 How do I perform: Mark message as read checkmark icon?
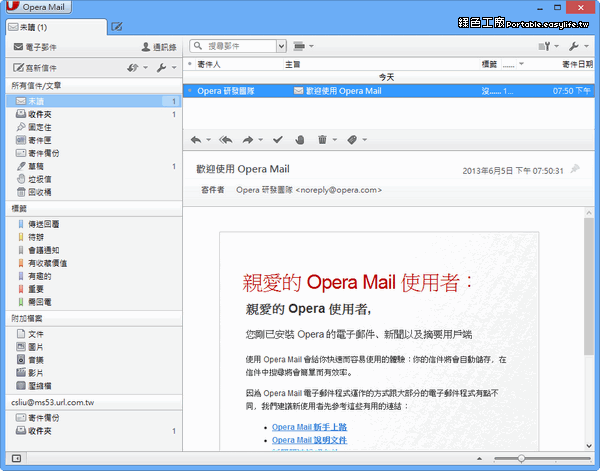pyautogui.click(x=278, y=140)
